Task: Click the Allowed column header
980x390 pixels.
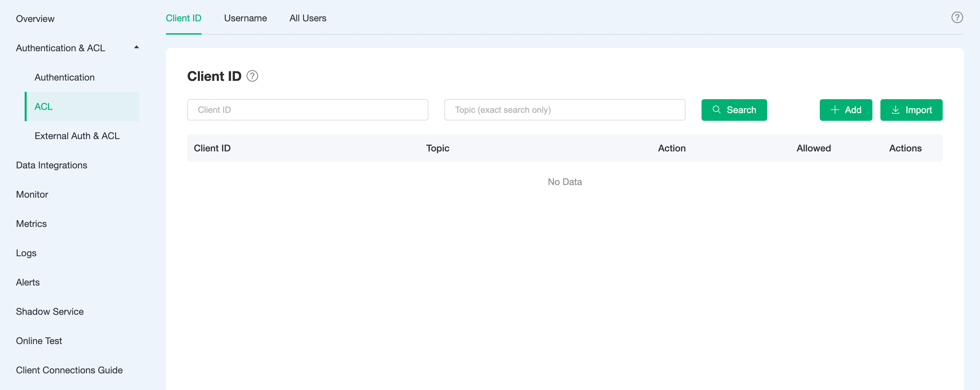Action: click(x=813, y=148)
